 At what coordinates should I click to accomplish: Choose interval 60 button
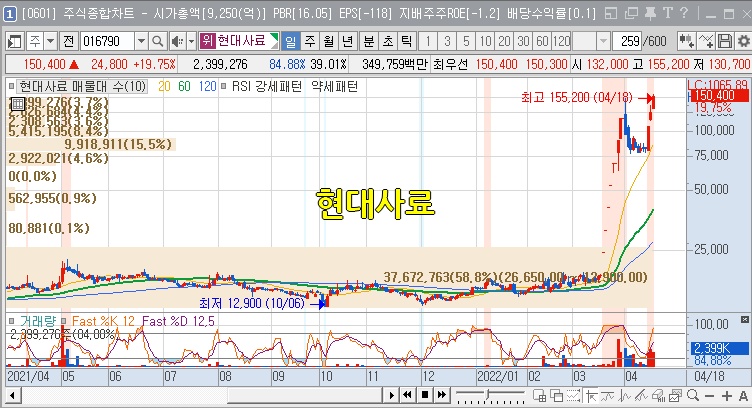tap(542, 41)
